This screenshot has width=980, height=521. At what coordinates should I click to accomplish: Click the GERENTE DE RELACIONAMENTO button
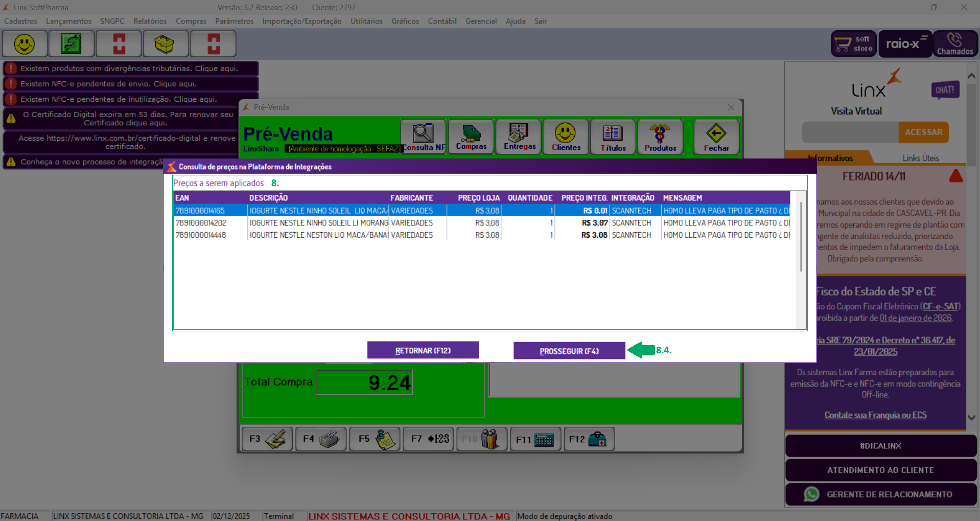click(x=880, y=494)
